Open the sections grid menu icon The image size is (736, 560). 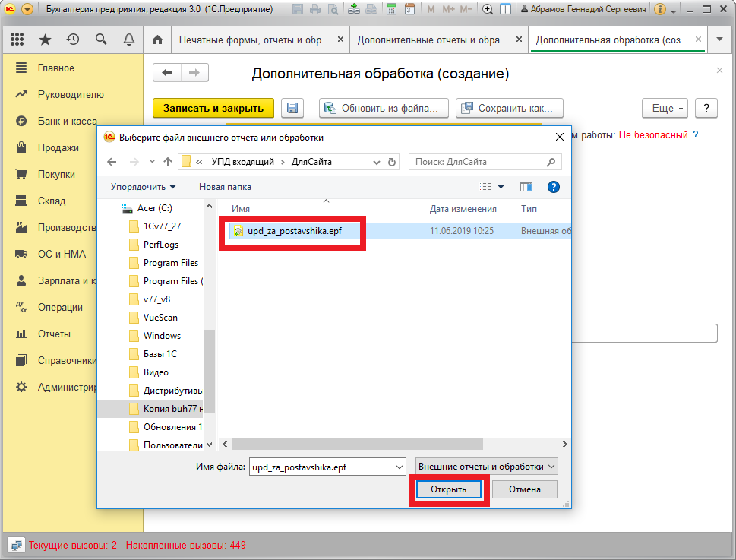17,40
